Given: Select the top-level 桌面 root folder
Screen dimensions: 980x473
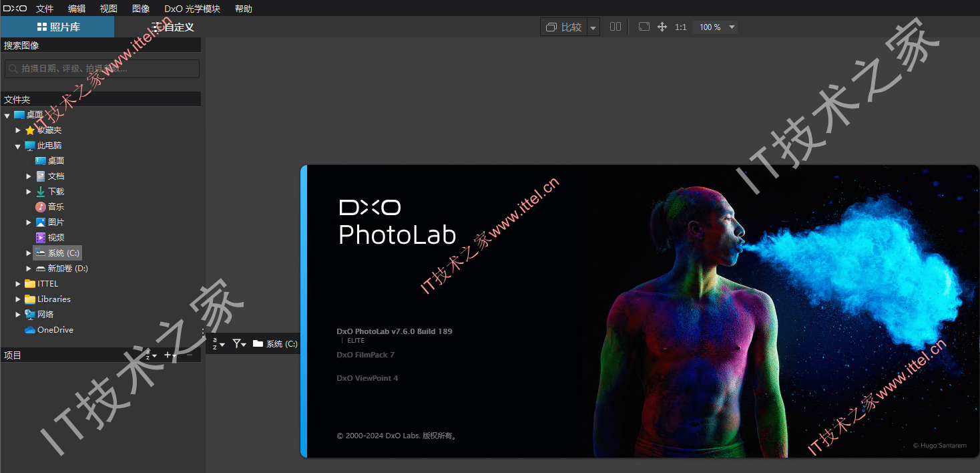Looking at the screenshot, I should point(29,115).
